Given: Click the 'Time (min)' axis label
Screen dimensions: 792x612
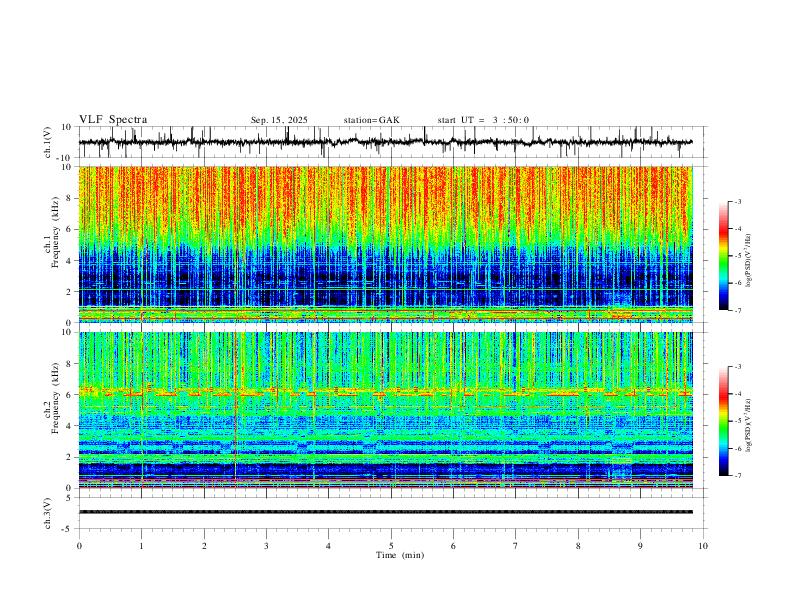Looking at the screenshot, I should pos(400,555).
